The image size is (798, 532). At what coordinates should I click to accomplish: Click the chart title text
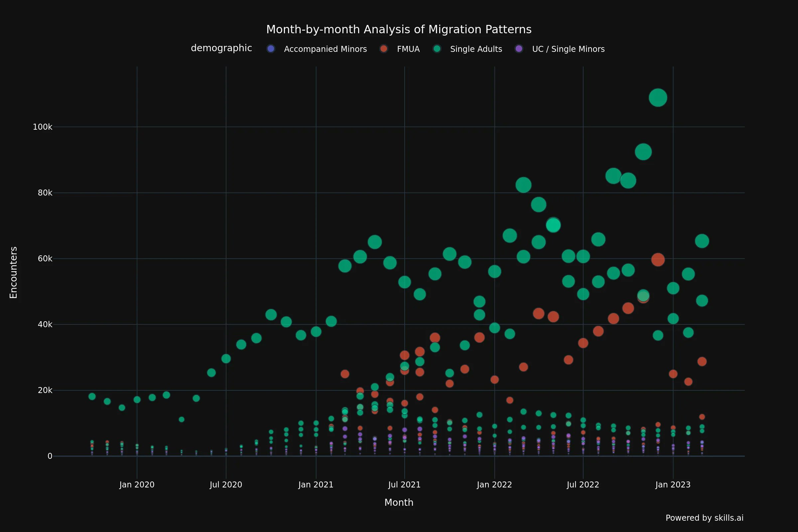(399, 30)
